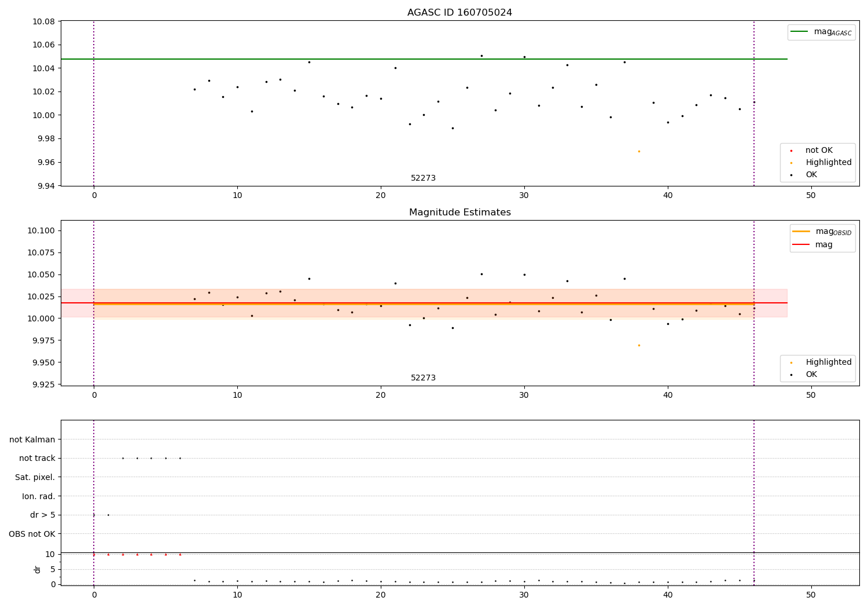
Task: Click the y-axis tick '10.00' in top plot
Action: click(43, 115)
